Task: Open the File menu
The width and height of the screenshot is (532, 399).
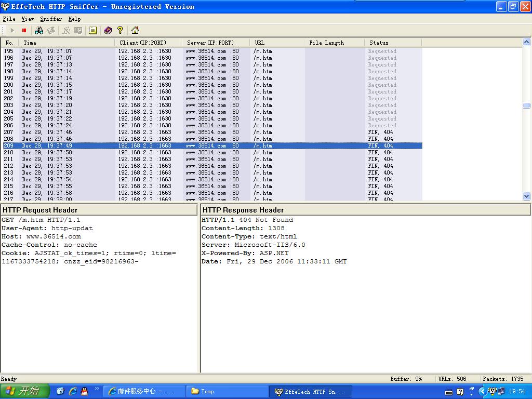Action: pyautogui.click(x=9, y=19)
